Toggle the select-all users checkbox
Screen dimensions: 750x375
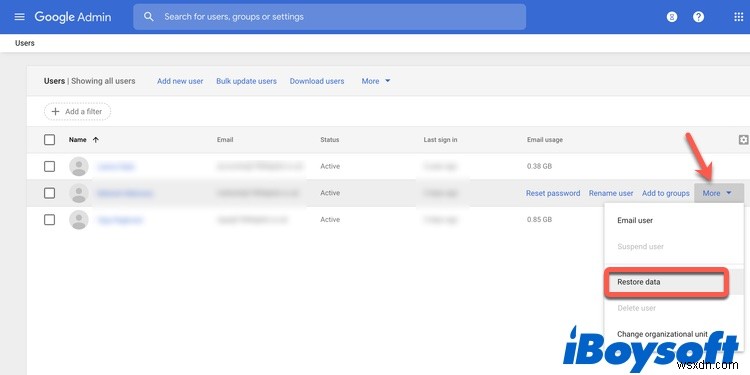point(49,140)
